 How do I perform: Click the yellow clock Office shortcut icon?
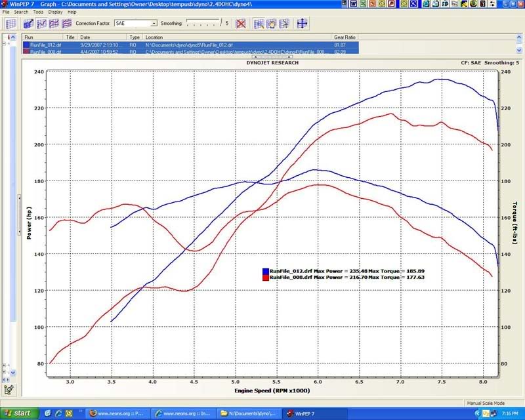pos(382,4)
